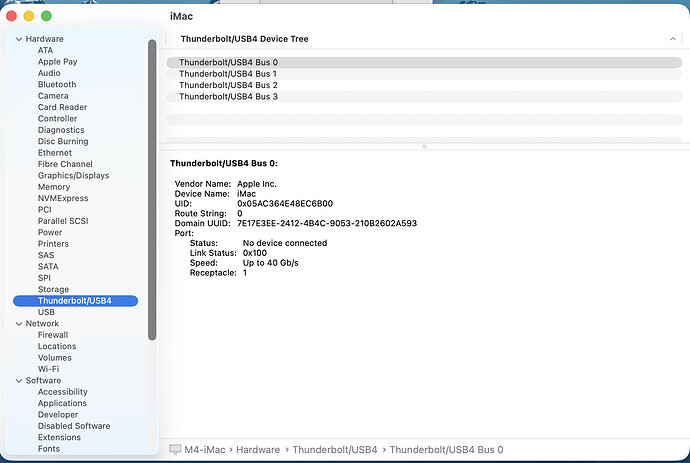Click Thunderbolt/USB4 Bus 0 in path bar
The width and height of the screenshot is (690, 463).
[x=446, y=450]
